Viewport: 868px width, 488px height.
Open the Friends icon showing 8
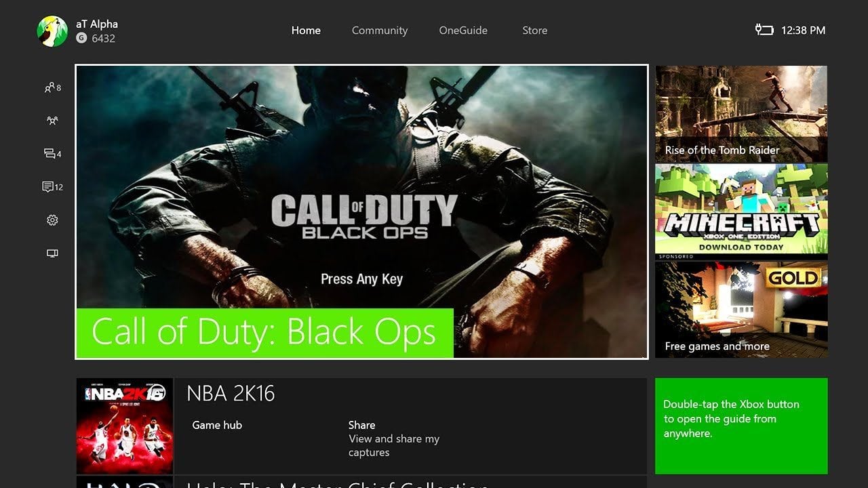52,87
